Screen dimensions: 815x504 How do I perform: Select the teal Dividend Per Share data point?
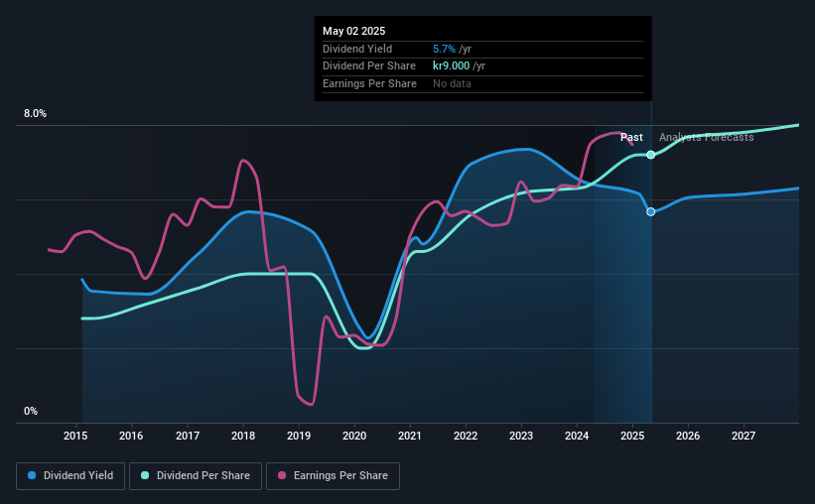(651, 155)
